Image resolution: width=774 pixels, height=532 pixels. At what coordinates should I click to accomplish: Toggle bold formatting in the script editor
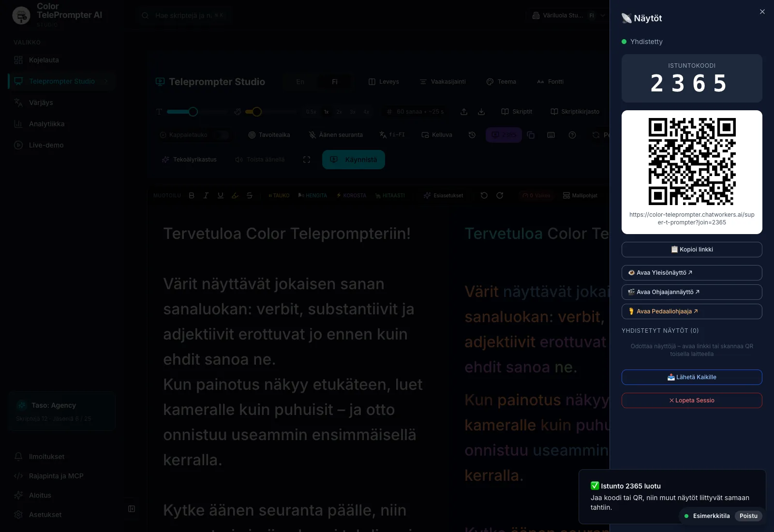[x=192, y=195]
